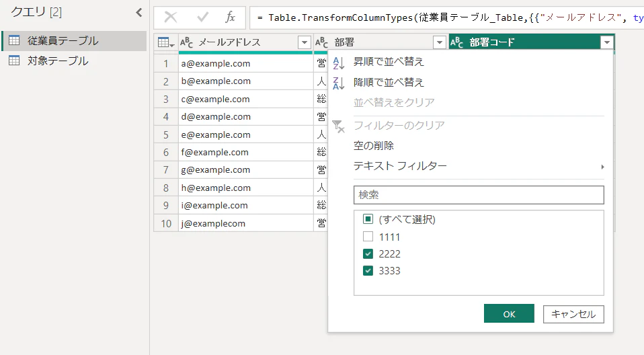Select 降順で並べ替え menu item
644x355 pixels.
coord(389,82)
